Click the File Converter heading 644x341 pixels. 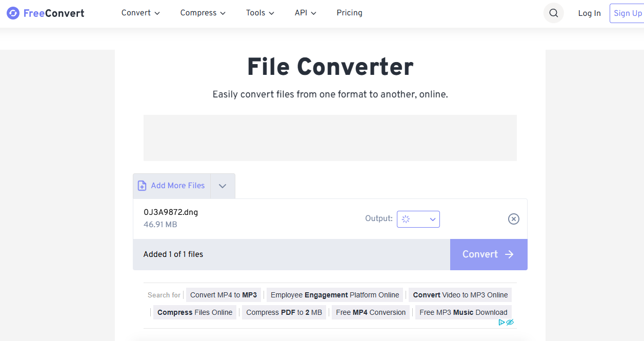330,67
